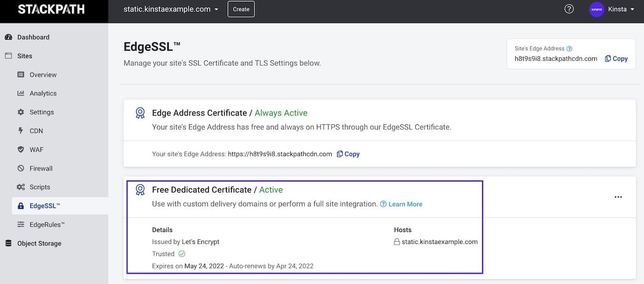Open the ellipsis menu on Free Dedicated Certificate
Viewport: 644px width, 284px height.
point(618,197)
